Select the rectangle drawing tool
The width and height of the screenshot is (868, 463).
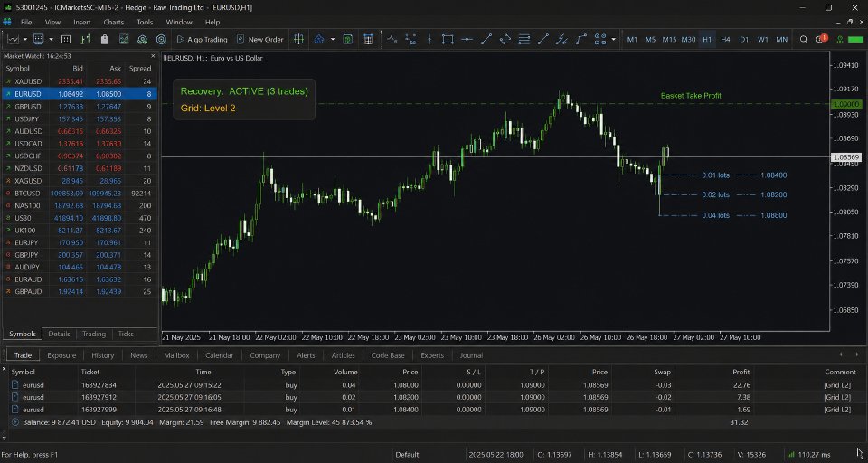tap(448, 39)
